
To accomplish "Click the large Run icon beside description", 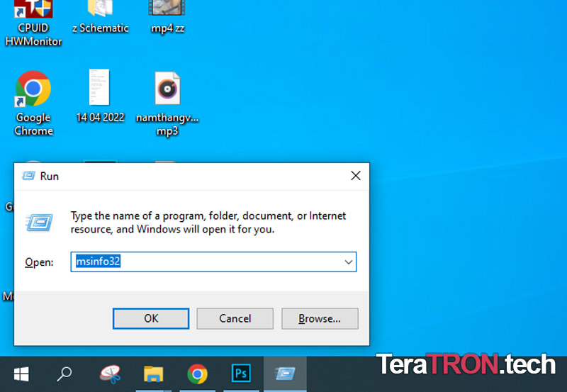I will click(40, 222).
